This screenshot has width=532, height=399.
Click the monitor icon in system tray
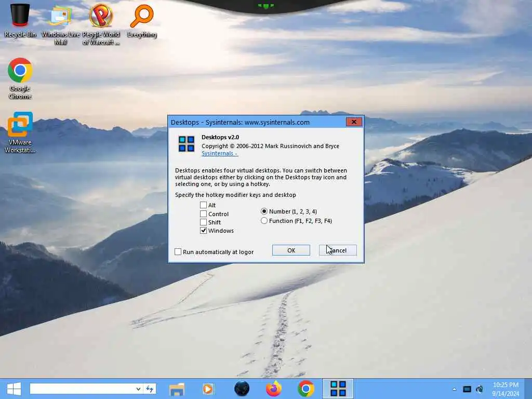coord(467,389)
